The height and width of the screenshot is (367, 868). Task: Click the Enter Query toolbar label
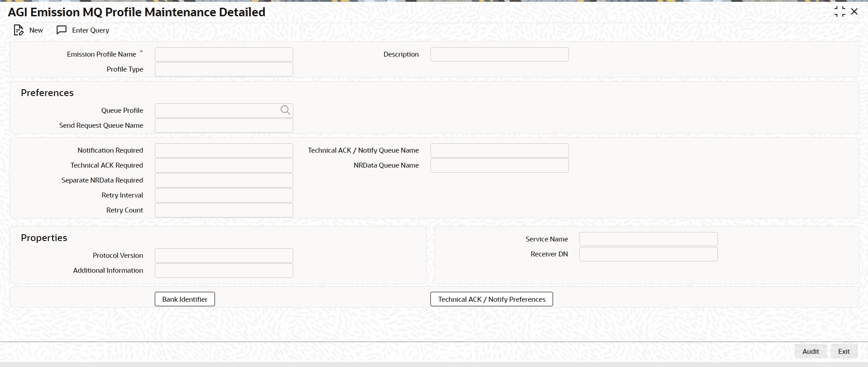pyautogui.click(x=91, y=30)
